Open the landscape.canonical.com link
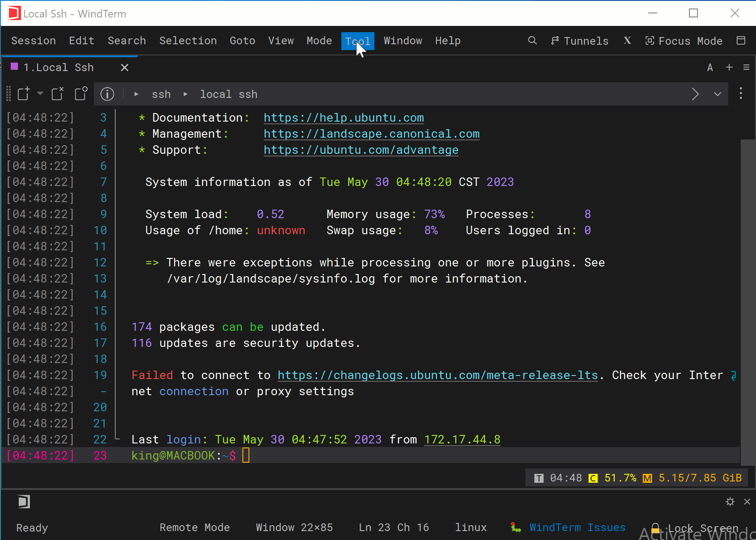The height and width of the screenshot is (540, 756). click(x=372, y=134)
